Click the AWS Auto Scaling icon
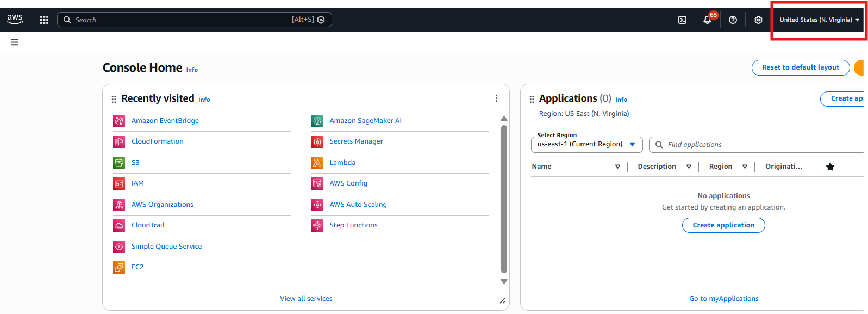Viewport: 868px width, 314px height. pyautogui.click(x=317, y=205)
